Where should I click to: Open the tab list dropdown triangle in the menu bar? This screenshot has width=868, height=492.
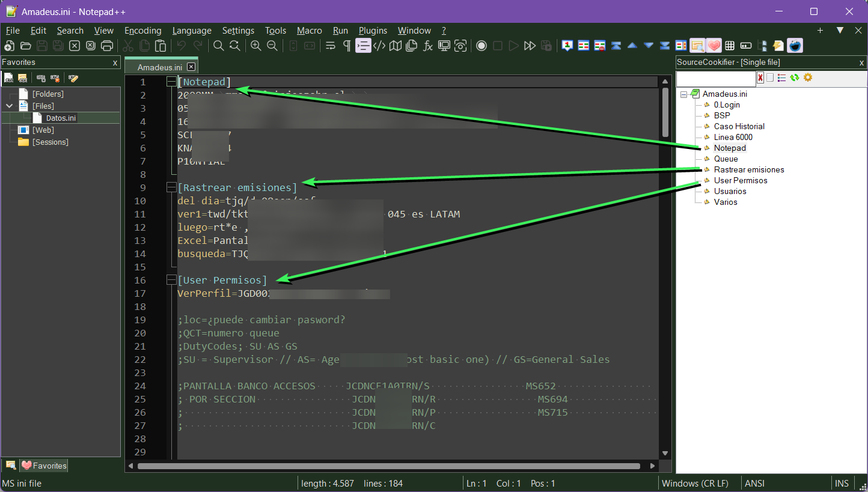(x=840, y=30)
